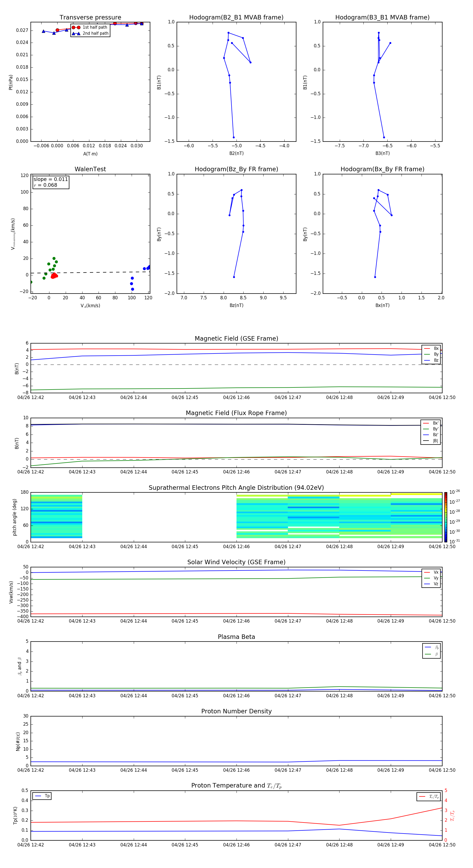Viewport: 473px width, 868px height.
Task: Click the "V_A(km/s)" axis label in WalenTest
Action: (90, 306)
